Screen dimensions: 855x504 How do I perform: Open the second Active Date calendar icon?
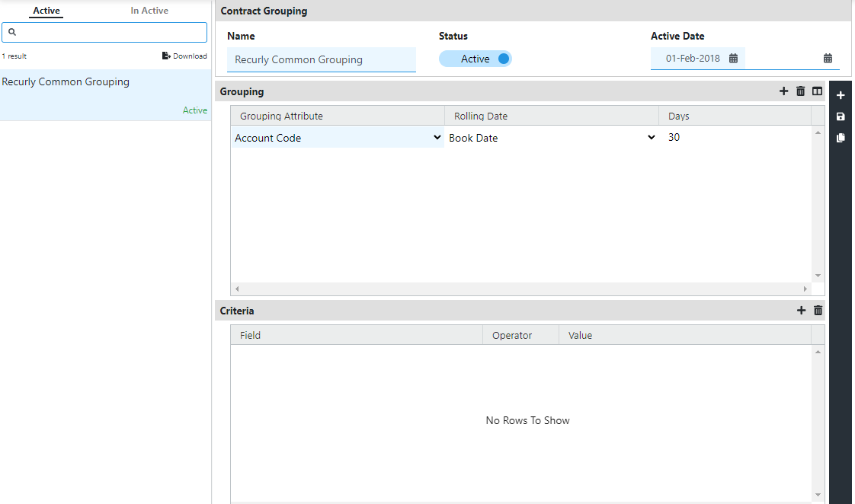click(x=828, y=59)
